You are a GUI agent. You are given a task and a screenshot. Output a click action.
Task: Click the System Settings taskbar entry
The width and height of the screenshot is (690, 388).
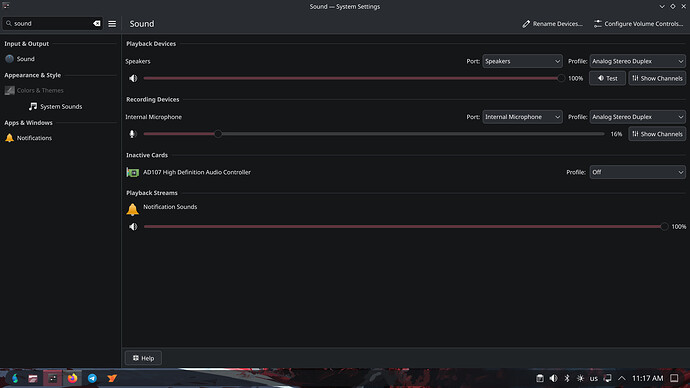click(x=53, y=378)
